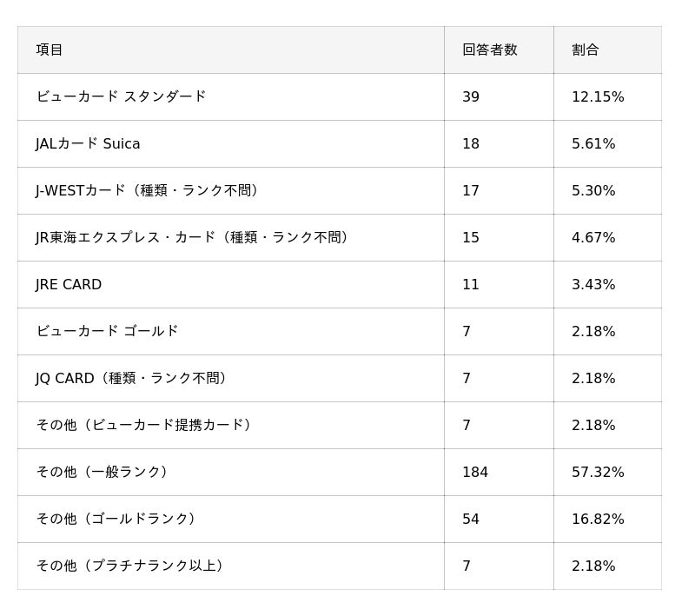
Task: Select the JR東海エクスプレス・カード cell
Action: 195,237
